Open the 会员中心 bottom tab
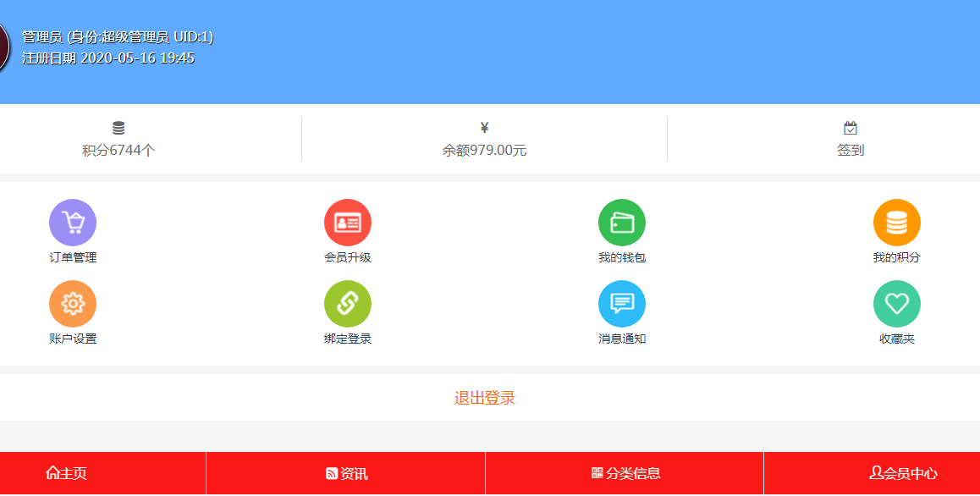The height and width of the screenshot is (496, 980). pos(904,473)
